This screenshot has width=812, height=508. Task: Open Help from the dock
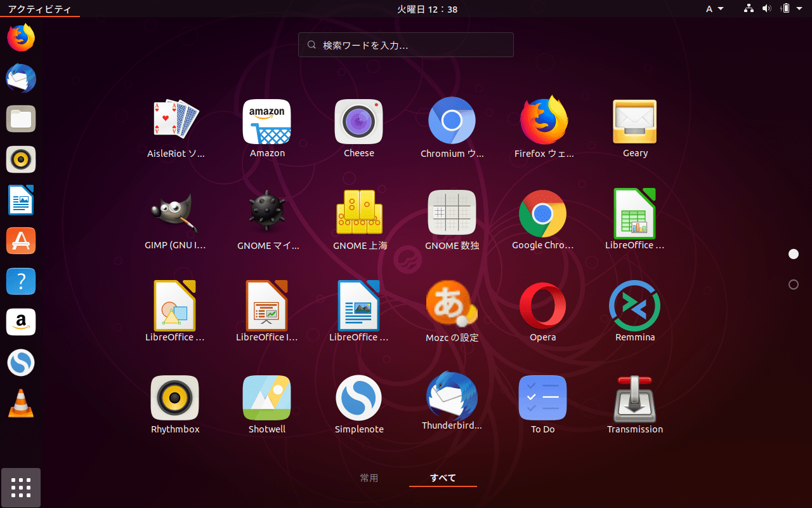[x=21, y=281]
